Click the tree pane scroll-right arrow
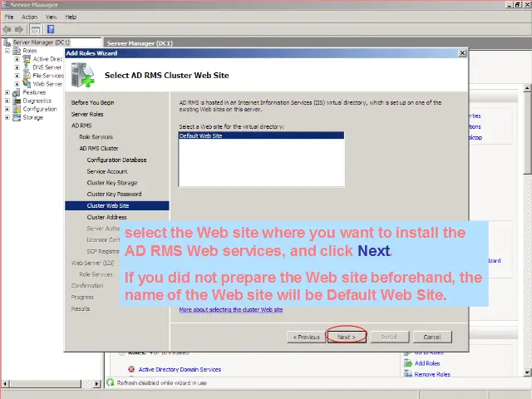The width and height of the screenshot is (532, 399). [x=97, y=384]
